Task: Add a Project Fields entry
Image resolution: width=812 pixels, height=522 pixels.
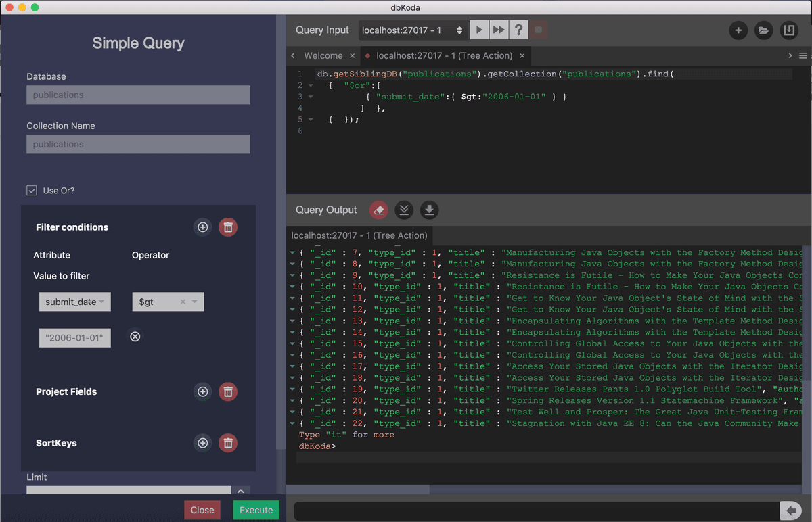Action: click(202, 391)
